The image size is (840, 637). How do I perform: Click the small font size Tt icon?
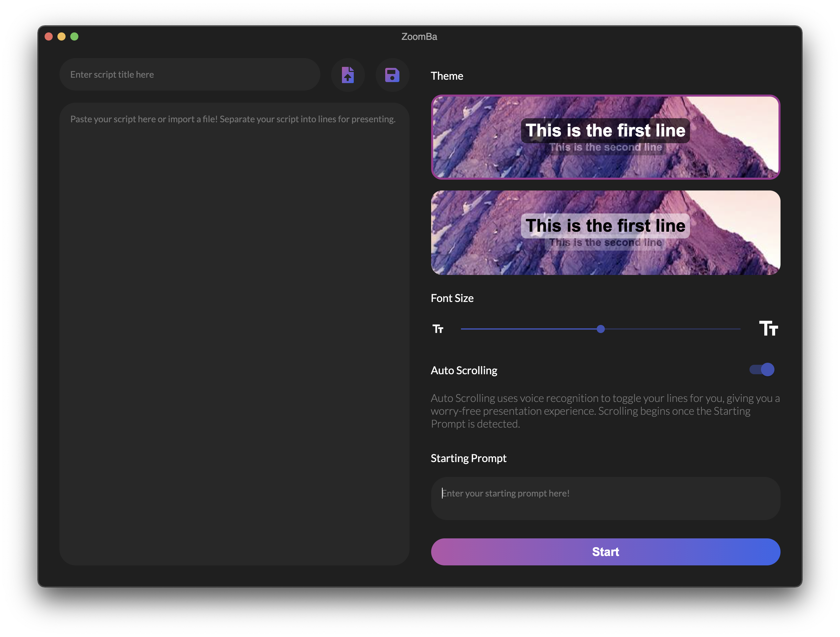(x=438, y=329)
